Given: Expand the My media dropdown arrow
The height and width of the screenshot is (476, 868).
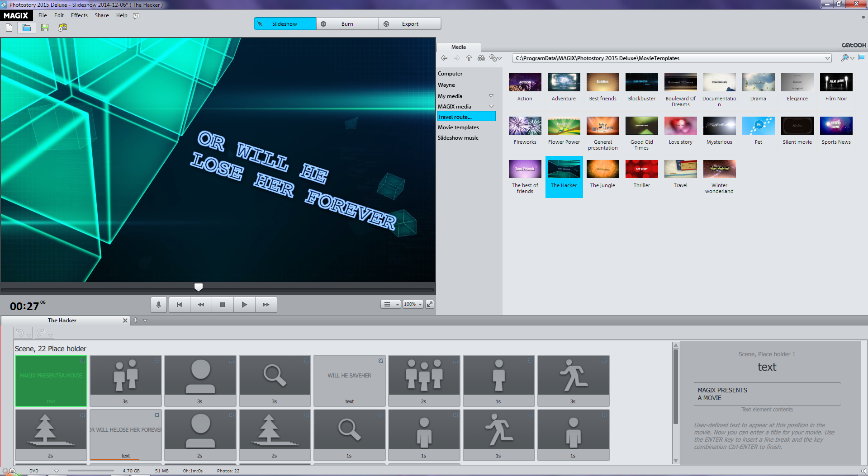Looking at the screenshot, I should click(491, 96).
